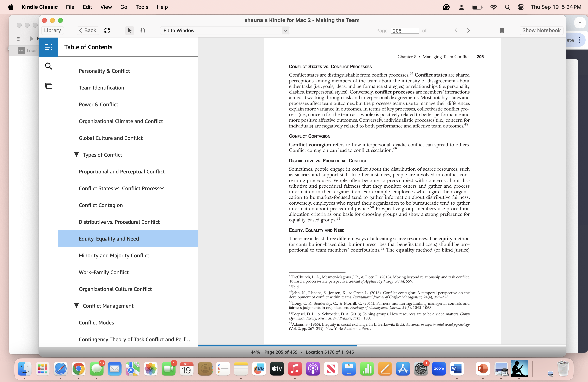Click the sync refresh icon
The image size is (588, 382).
pos(107,30)
